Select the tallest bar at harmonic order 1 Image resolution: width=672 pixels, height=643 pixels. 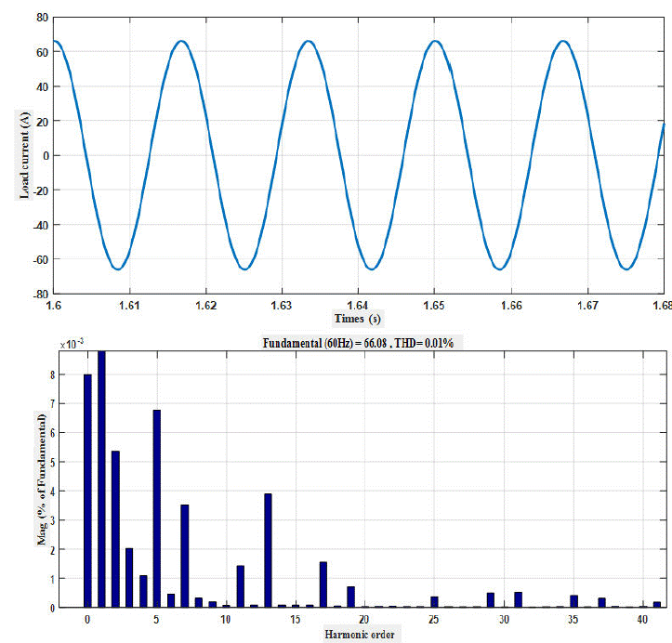[101, 479]
